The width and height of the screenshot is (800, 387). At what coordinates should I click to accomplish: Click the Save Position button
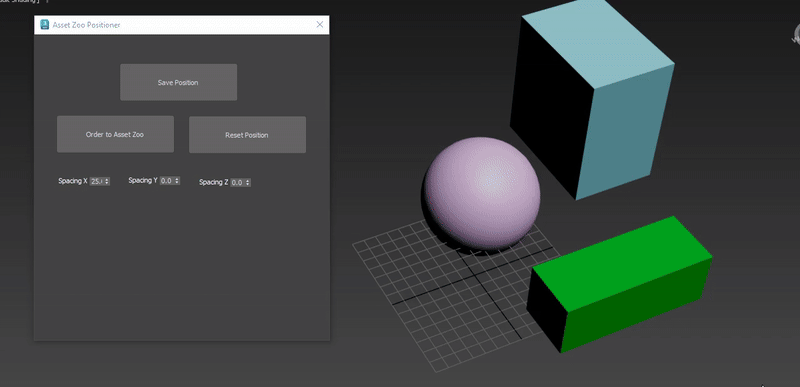point(179,82)
